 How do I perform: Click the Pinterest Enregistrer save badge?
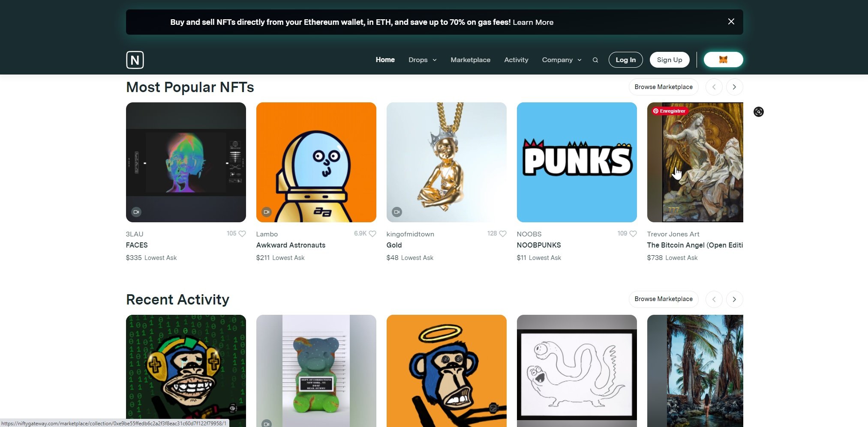(670, 111)
